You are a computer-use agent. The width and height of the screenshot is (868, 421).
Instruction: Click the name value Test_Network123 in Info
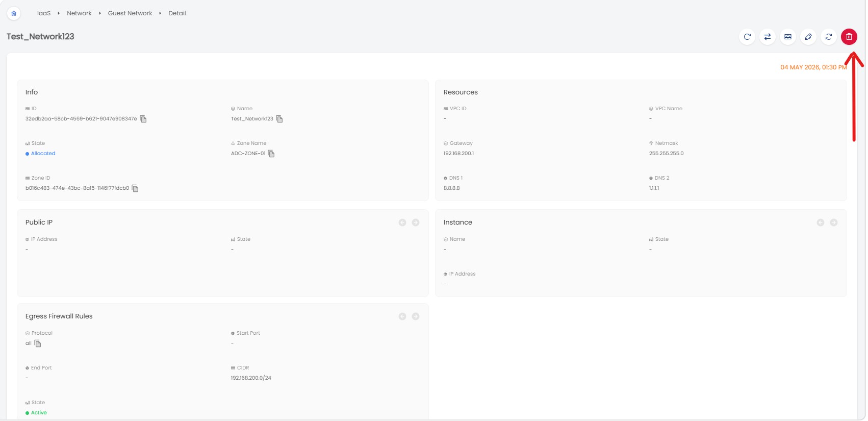252,119
